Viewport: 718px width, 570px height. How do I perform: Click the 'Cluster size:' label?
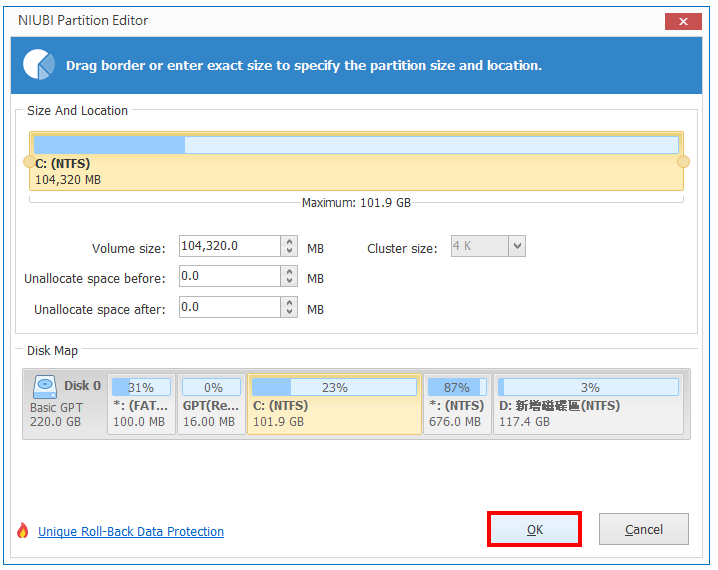coord(402,249)
